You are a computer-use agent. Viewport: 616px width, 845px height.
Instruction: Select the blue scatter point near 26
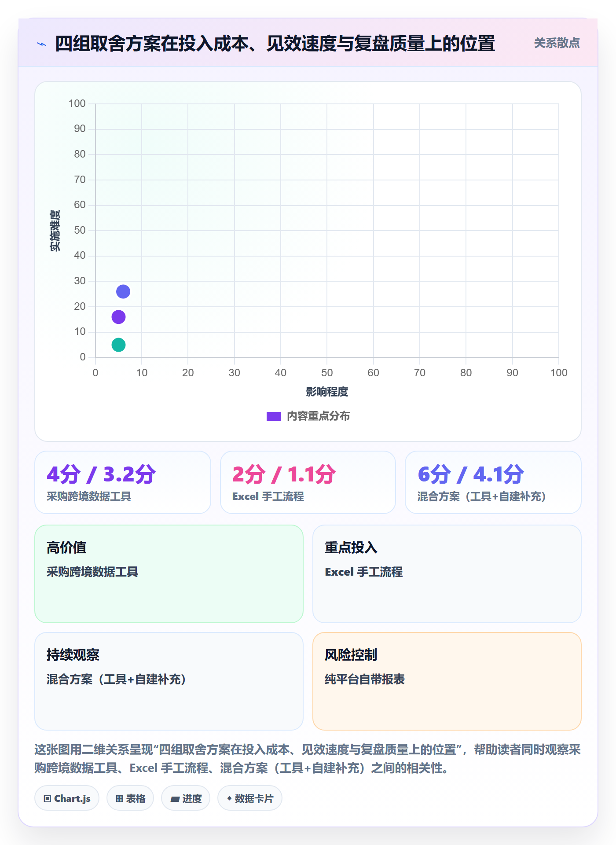click(123, 291)
